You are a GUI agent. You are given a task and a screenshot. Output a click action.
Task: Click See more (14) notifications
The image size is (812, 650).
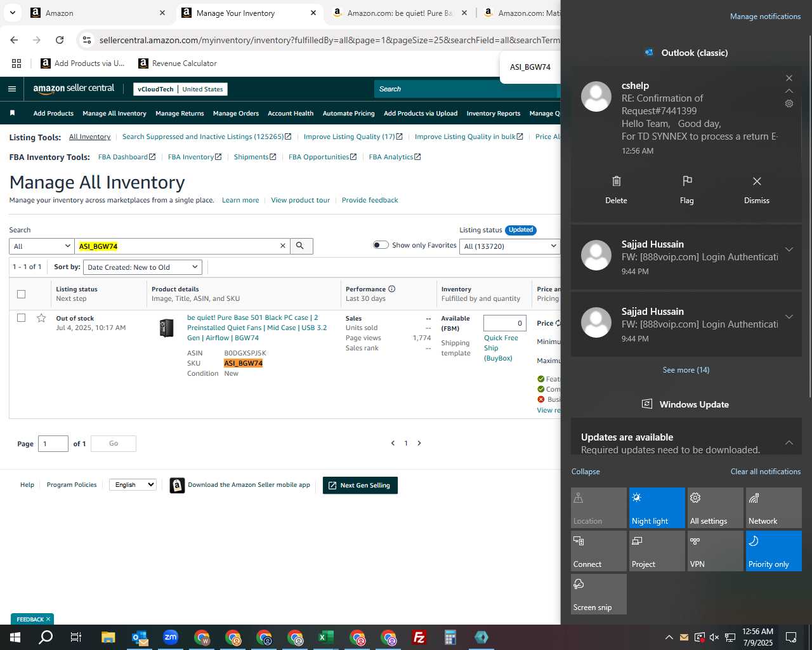coord(686,369)
